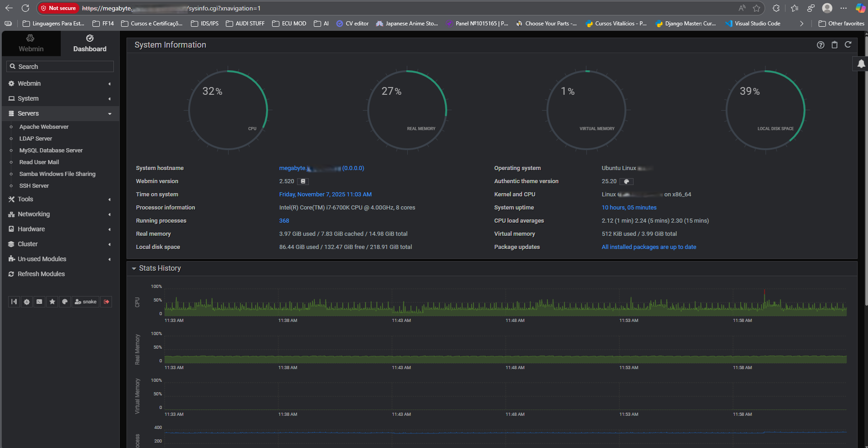Open favorites star icon in sidebar footer
This screenshot has width=868, height=448.
52,302
